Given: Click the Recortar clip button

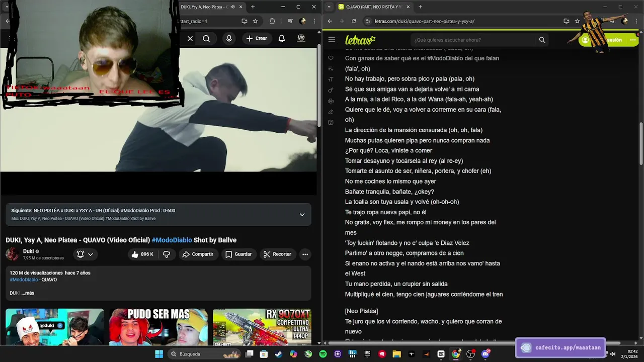Looking at the screenshot, I should [x=277, y=254].
